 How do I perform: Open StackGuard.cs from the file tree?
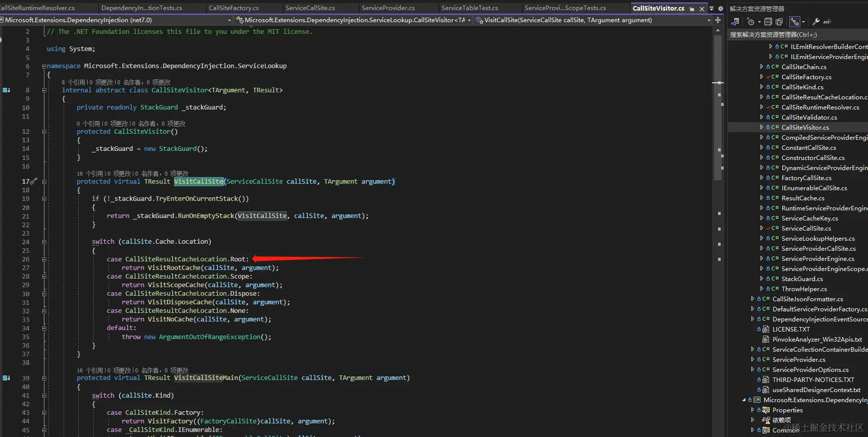click(x=802, y=279)
